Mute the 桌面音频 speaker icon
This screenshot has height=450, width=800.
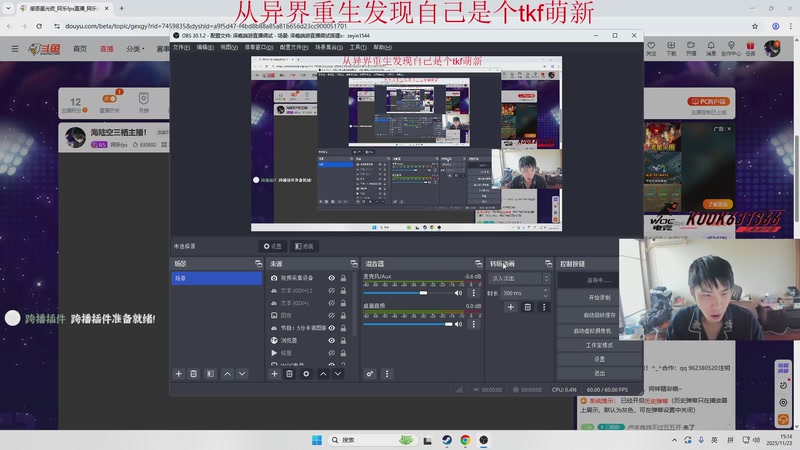(x=458, y=324)
